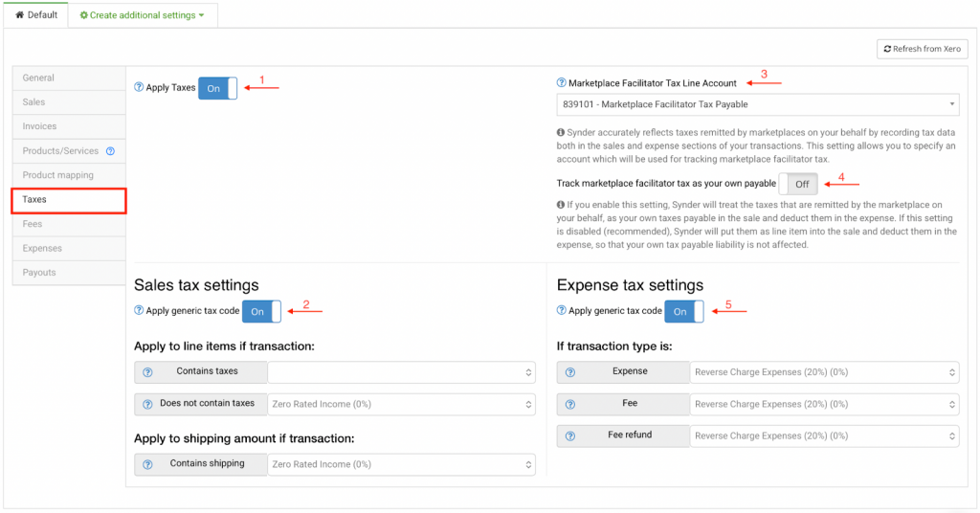
Task: Enable Track marketplace facilitator tax as own payable
Action: pyautogui.click(x=798, y=184)
